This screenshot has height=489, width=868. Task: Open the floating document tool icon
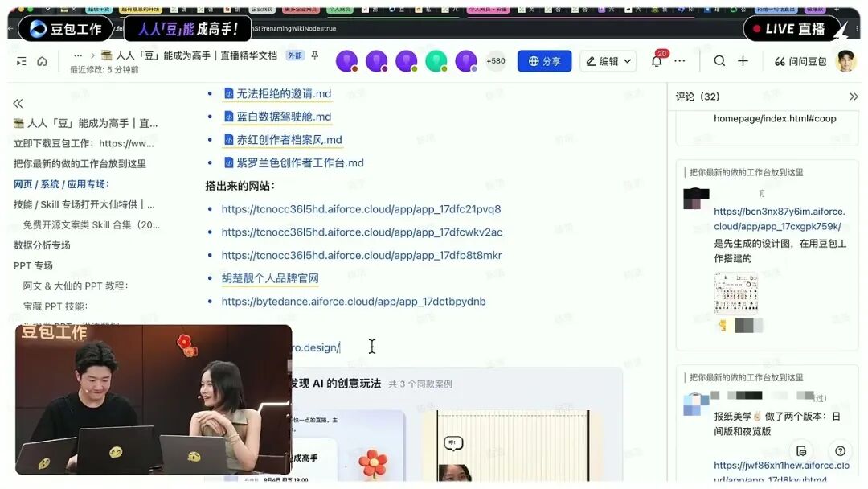[x=801, y=450]
